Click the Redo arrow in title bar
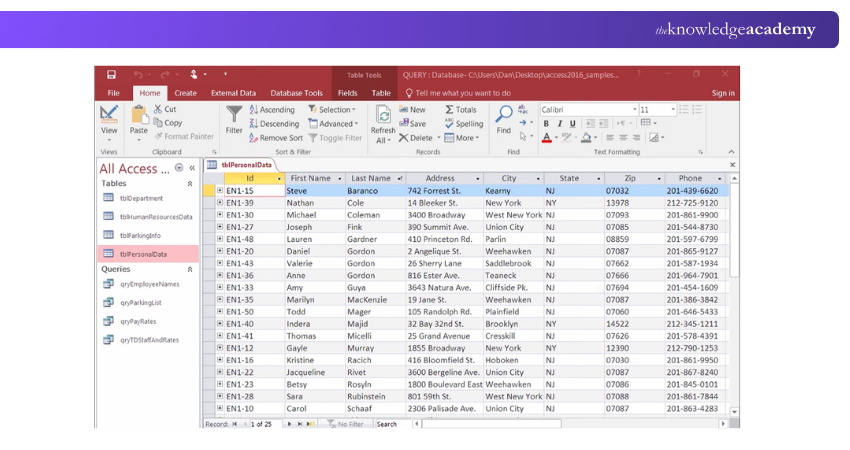850x450 pixels. 165,74
